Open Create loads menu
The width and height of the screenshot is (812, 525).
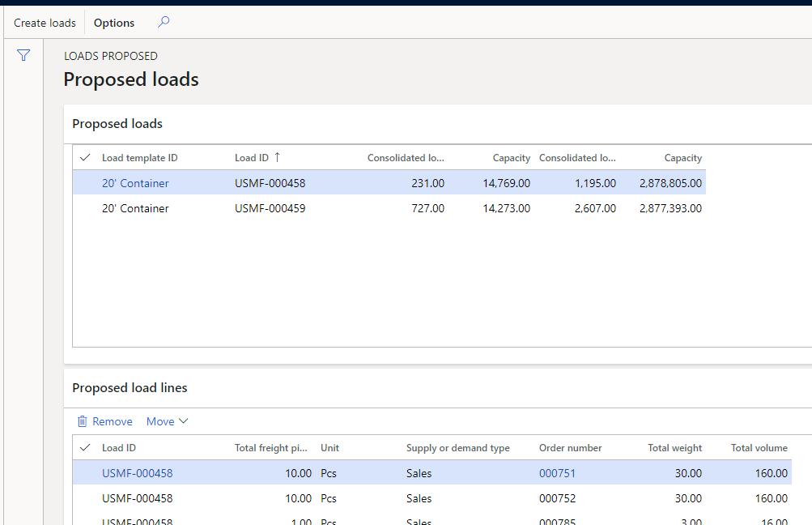tap(45, 23)
